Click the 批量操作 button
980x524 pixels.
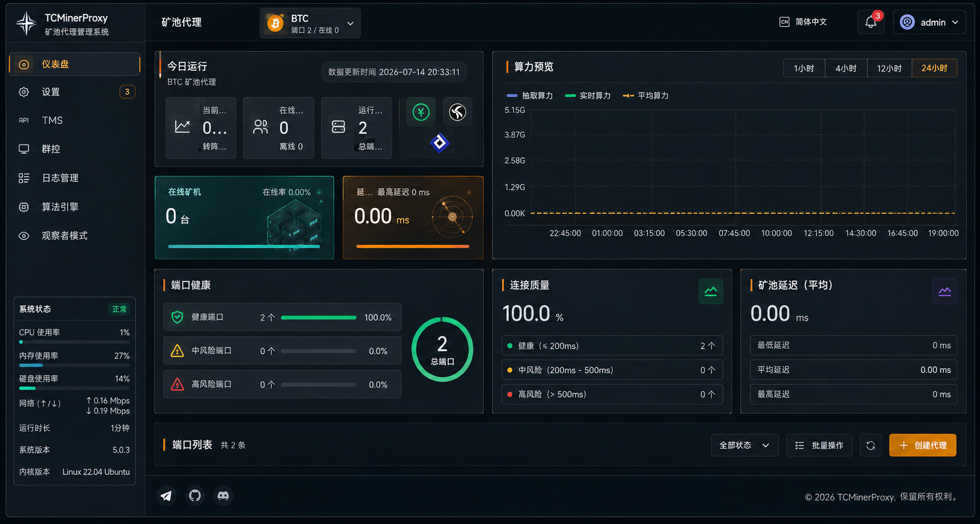(819, 445)
